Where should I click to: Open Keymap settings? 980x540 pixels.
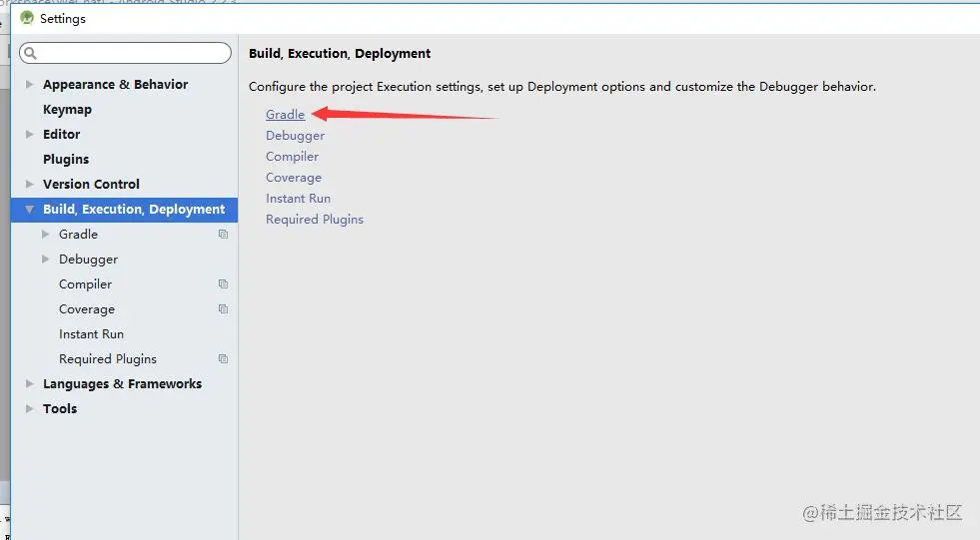coord(68,110)
